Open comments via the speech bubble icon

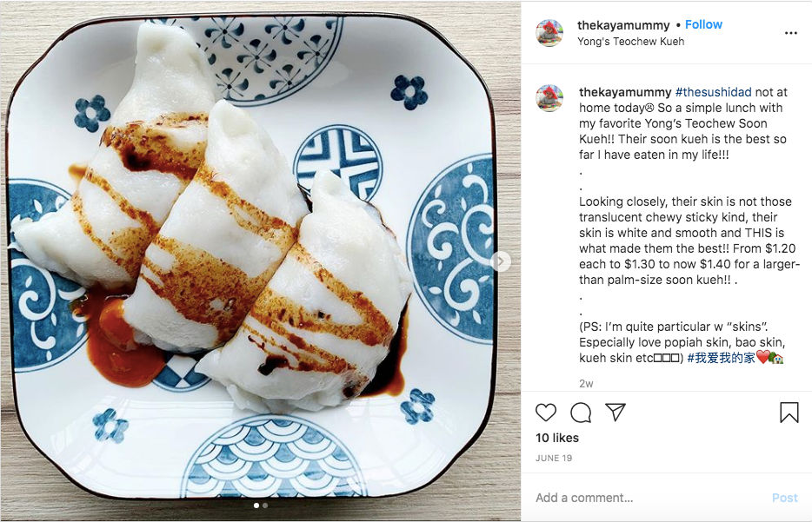[581, 413]
